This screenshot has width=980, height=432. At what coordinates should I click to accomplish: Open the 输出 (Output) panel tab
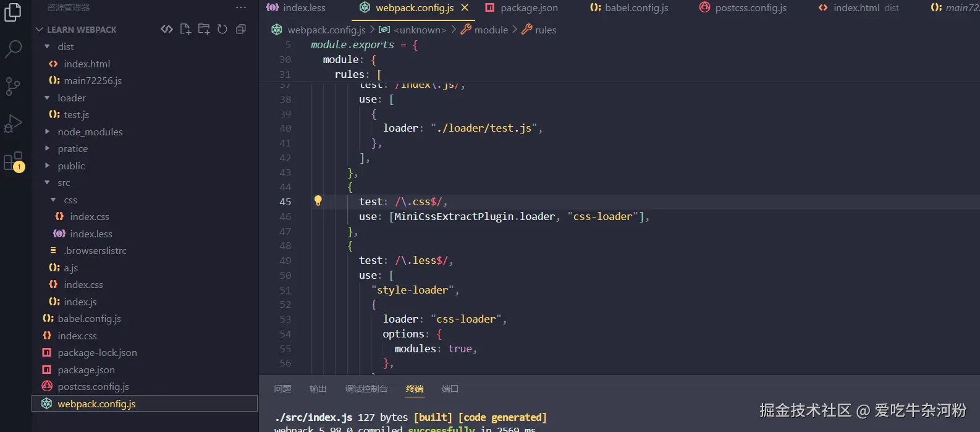pyautogui.click(x=318, y=389)
